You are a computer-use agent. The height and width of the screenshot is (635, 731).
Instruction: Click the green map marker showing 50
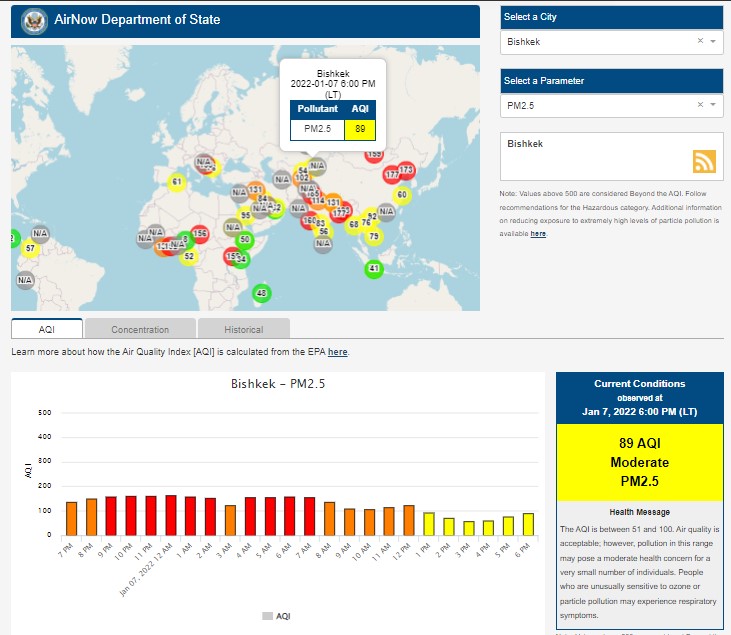tap(245, 240)
